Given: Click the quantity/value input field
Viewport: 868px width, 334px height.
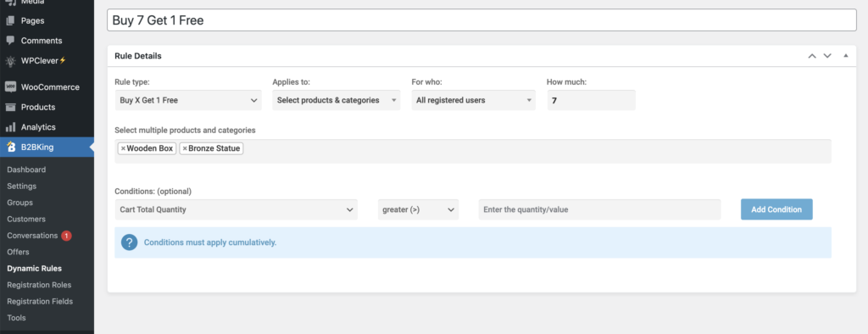Looking at the screenshot, I should [599, 209].
